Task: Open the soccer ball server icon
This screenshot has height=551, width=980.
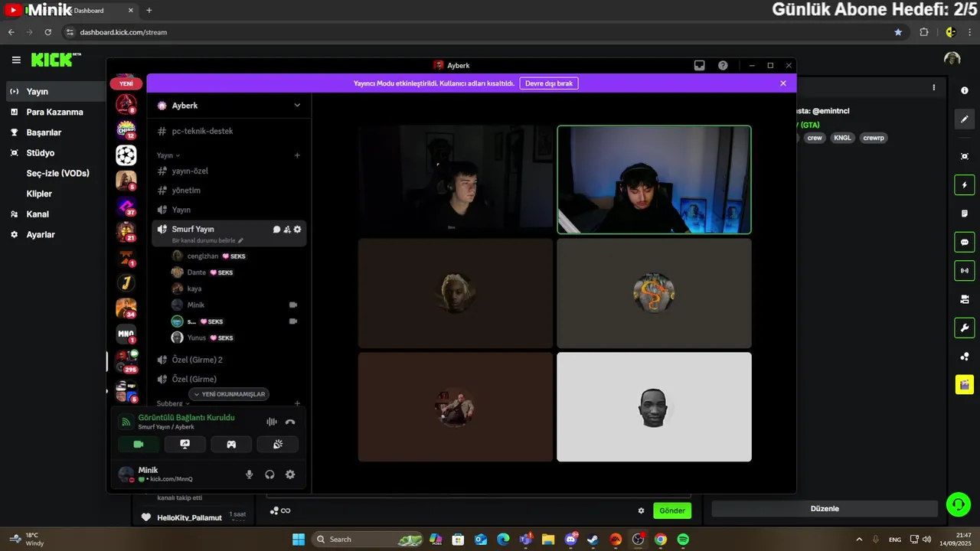Action: pos(126,155)
